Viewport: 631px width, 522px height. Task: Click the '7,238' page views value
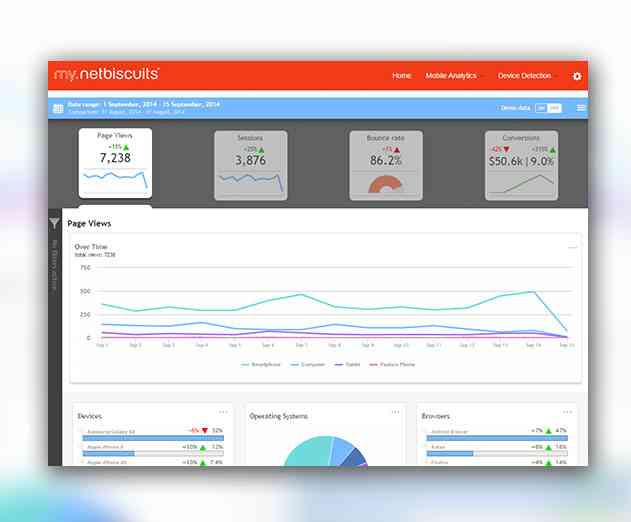[115, 158]
